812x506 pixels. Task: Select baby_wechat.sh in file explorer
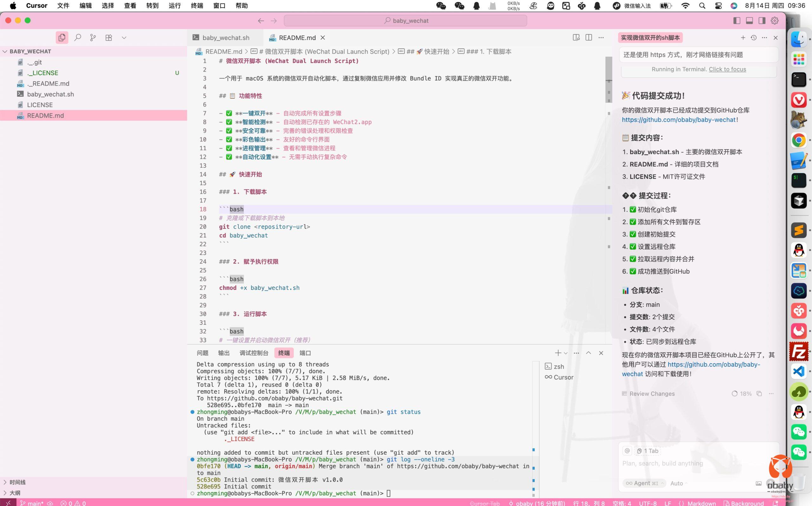click(x=93, y=94)
